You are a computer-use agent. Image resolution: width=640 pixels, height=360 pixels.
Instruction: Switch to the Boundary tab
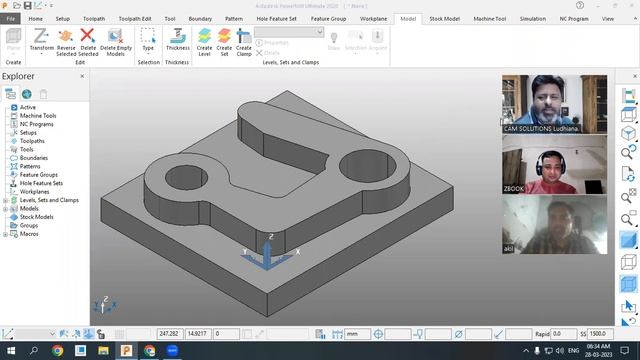[x=200, y=19]
